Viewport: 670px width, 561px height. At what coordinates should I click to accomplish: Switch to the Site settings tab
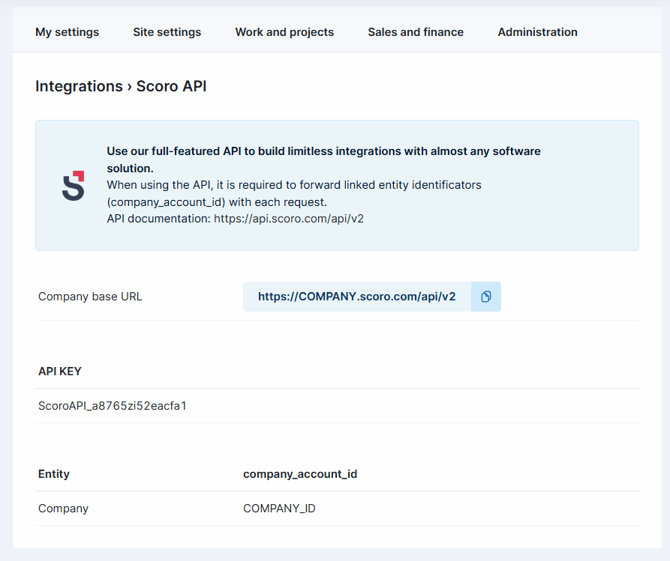pyautogui.click(x=167, y=32)
